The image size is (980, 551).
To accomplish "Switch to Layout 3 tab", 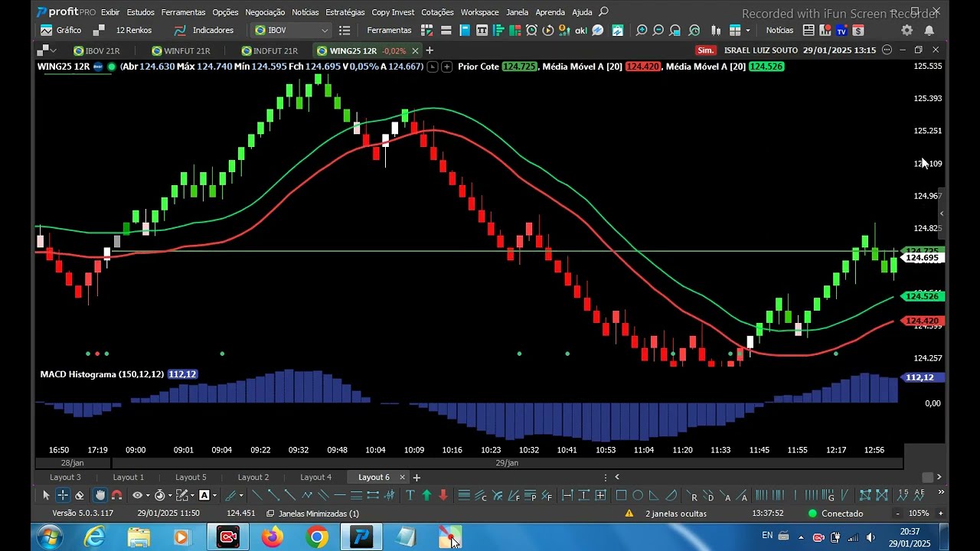I will pyautogui.click(x=65, y=477).
